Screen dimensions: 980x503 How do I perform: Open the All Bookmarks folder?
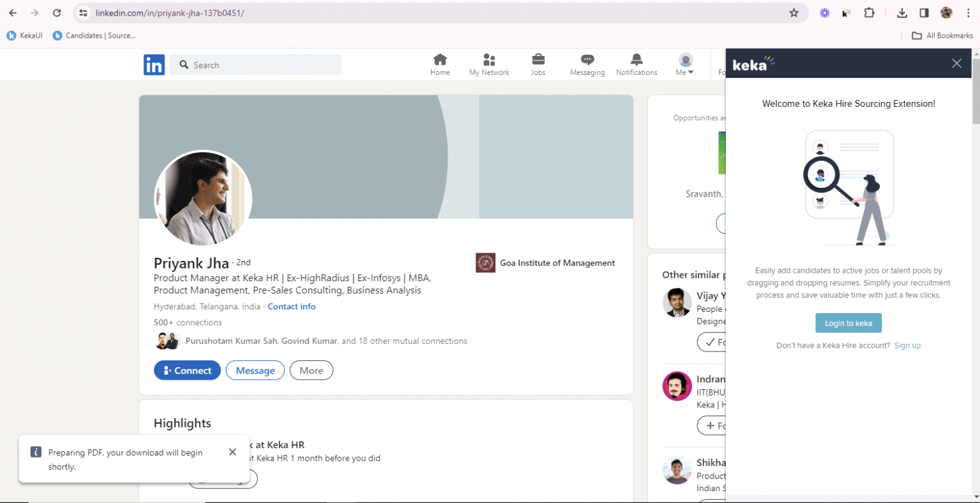[x=942, y=35]
